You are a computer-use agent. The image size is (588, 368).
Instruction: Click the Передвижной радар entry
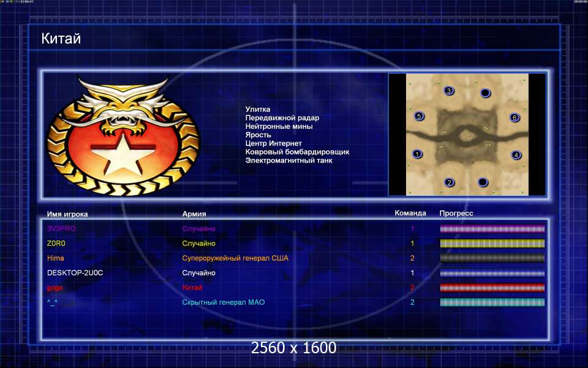[282, 118]
